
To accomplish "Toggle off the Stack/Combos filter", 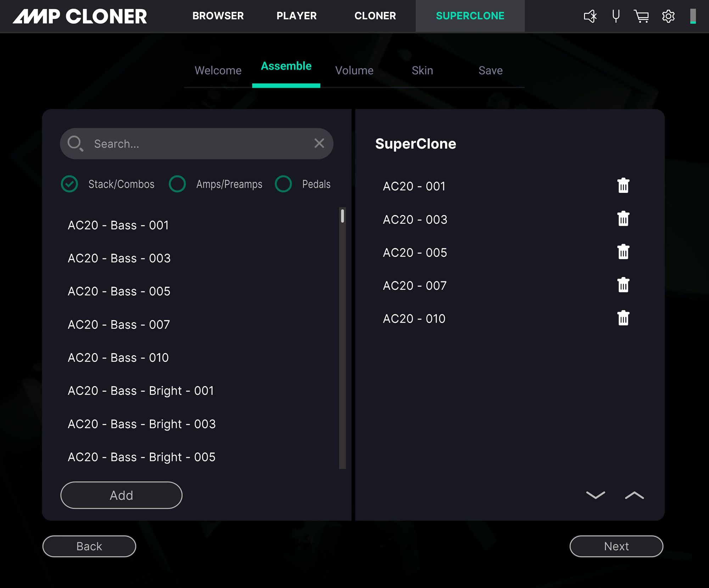I will click(69, 184).
